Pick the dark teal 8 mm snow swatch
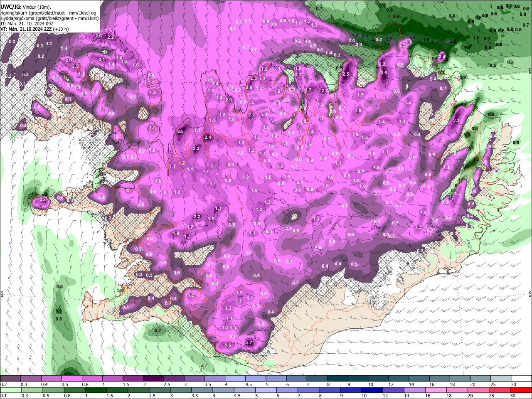 [338, 379]
